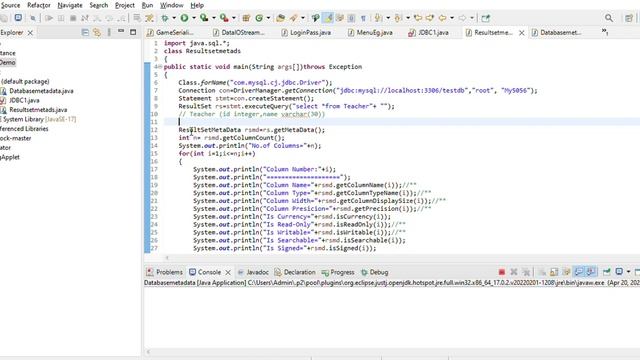Minimize the Package Explorer panel
Screen dimensions: 640x360
point(121,31)
